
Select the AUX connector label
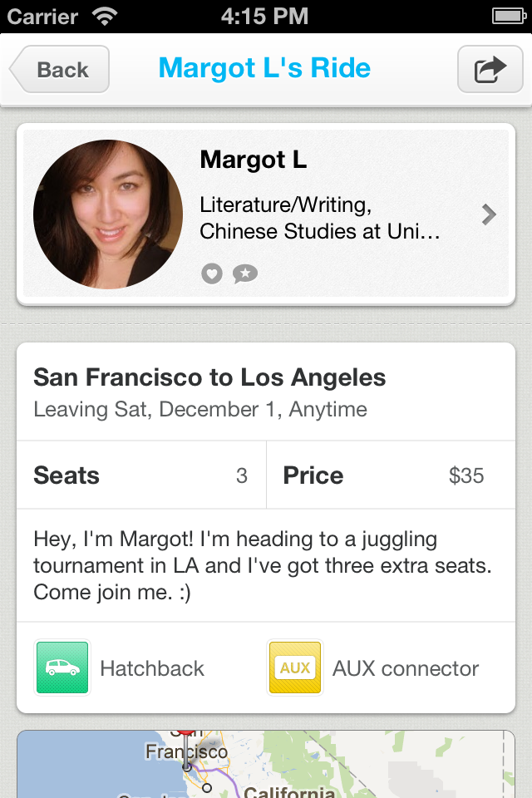[406, 668]
